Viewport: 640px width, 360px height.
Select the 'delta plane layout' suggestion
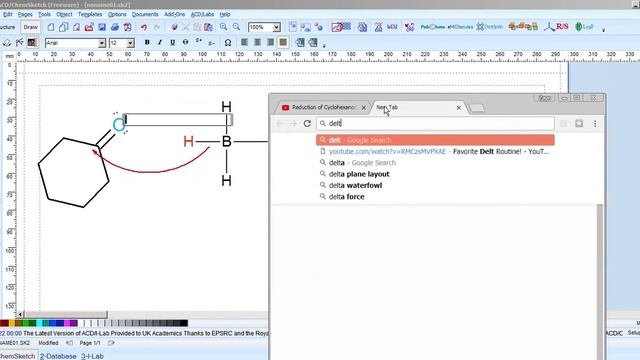[435, 174]
